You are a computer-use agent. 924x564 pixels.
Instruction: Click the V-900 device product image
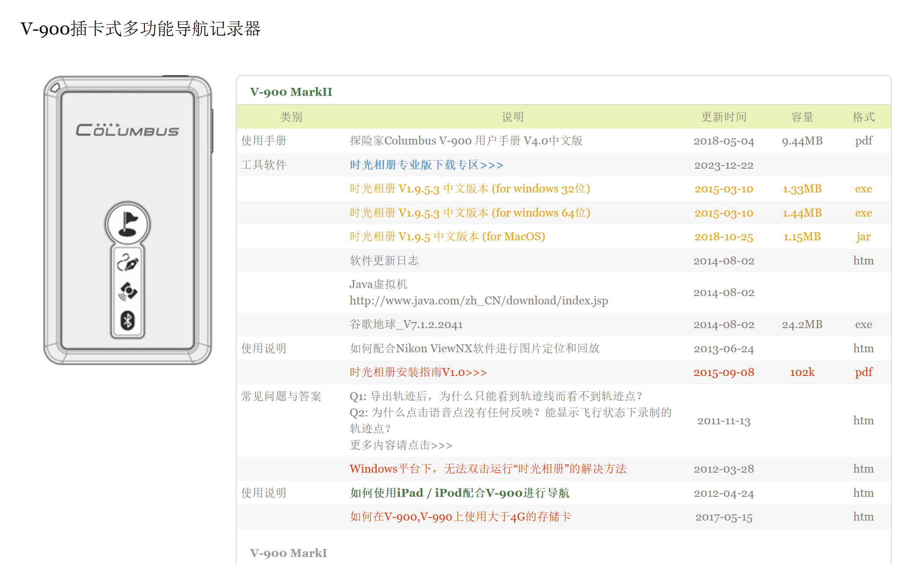(128, 220)
